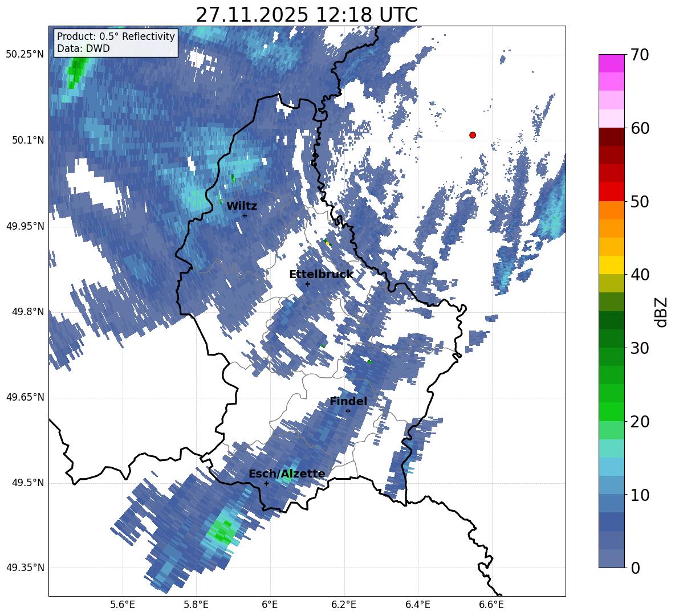
Task: Click the green echo in the top-left corner
Action: tap(78, 71)
